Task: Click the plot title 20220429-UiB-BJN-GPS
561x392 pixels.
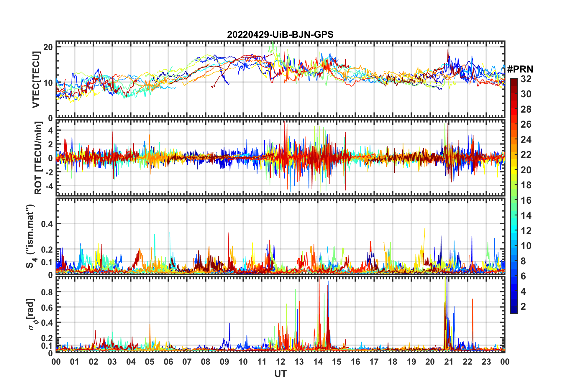Action: point(280,35)
